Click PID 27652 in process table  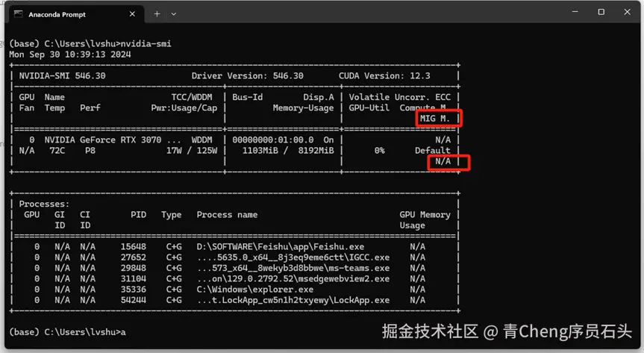[134, 257]
